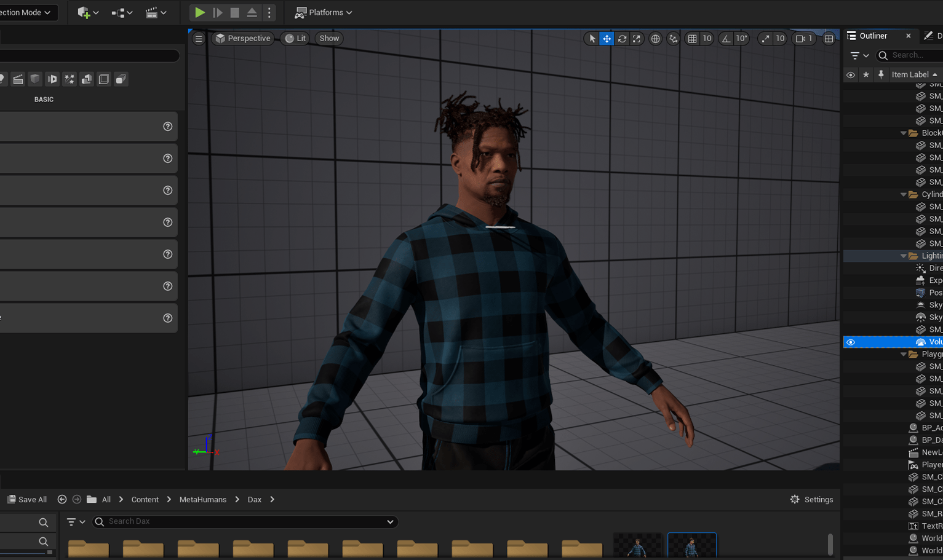Image resolution: width=943 pixels, height=560 pixels.
Task: Click the Eject button
Action: click(x=252, y=12)
